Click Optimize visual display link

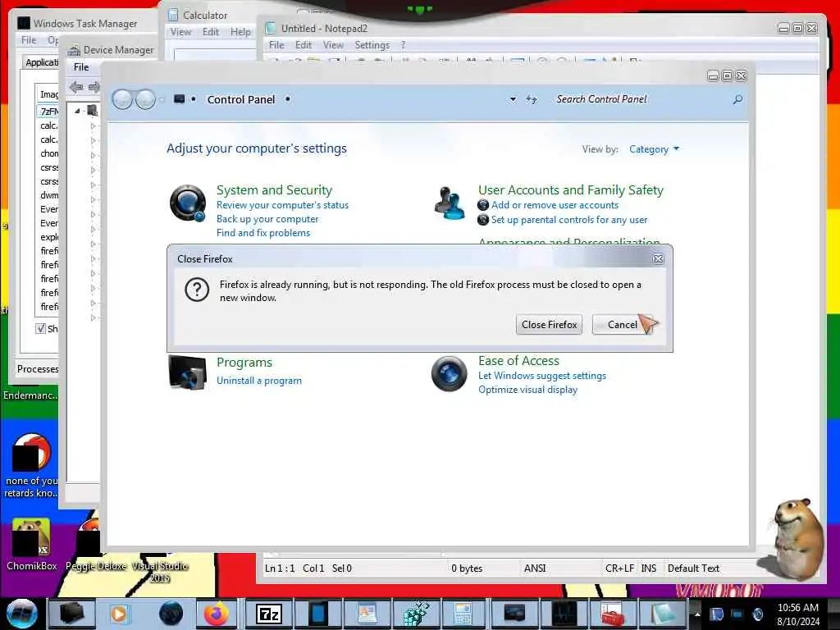[527, 390]
